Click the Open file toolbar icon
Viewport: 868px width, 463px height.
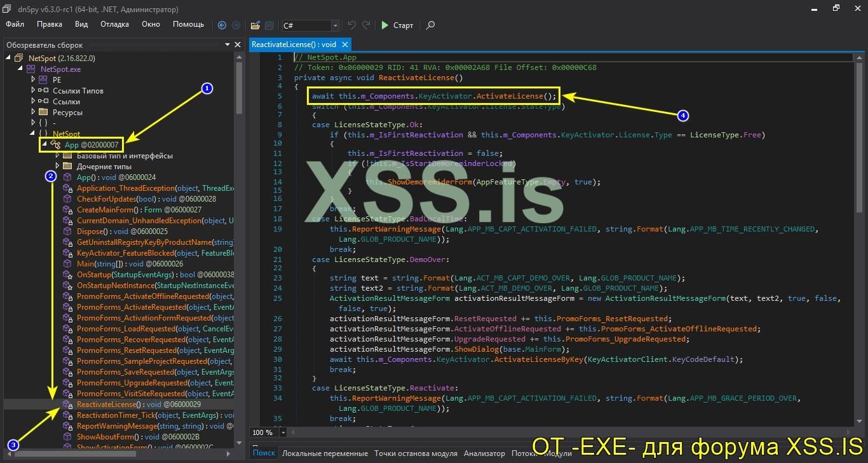(x=255, y=25)
